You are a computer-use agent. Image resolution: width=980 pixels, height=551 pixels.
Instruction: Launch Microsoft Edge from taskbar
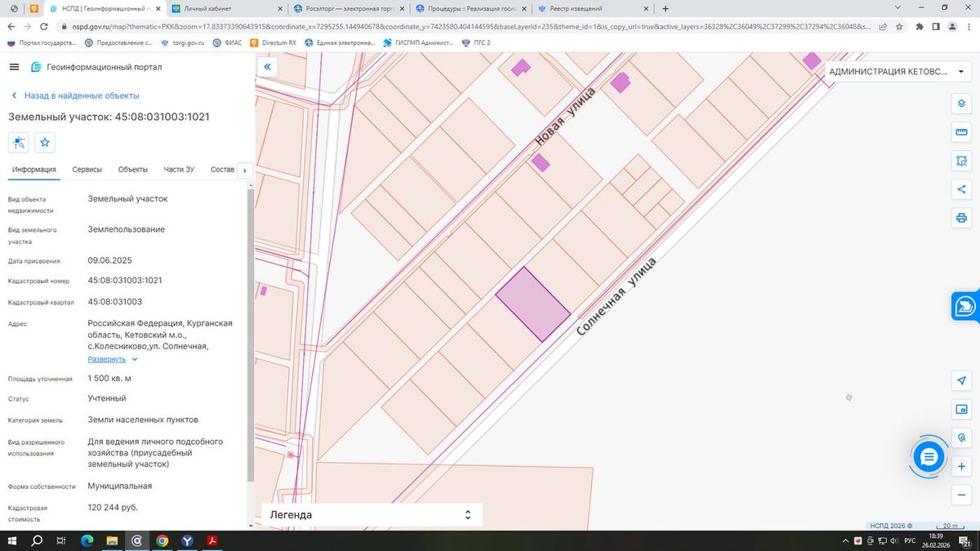tap(87, 540)
